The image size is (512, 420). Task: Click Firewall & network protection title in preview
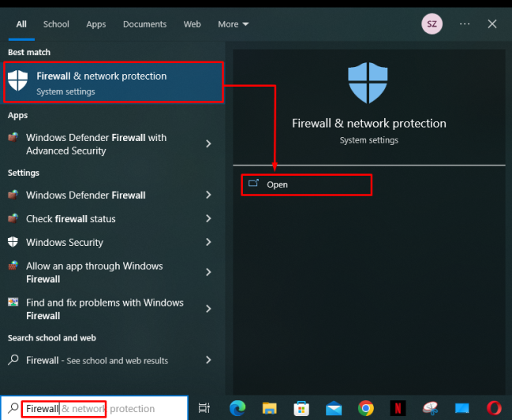[369, 124]
